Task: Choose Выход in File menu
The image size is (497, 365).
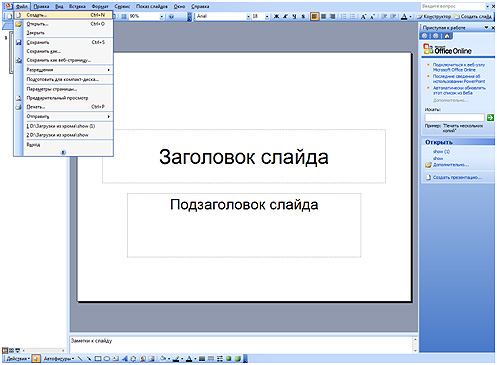Action: [x=63, y=145]
